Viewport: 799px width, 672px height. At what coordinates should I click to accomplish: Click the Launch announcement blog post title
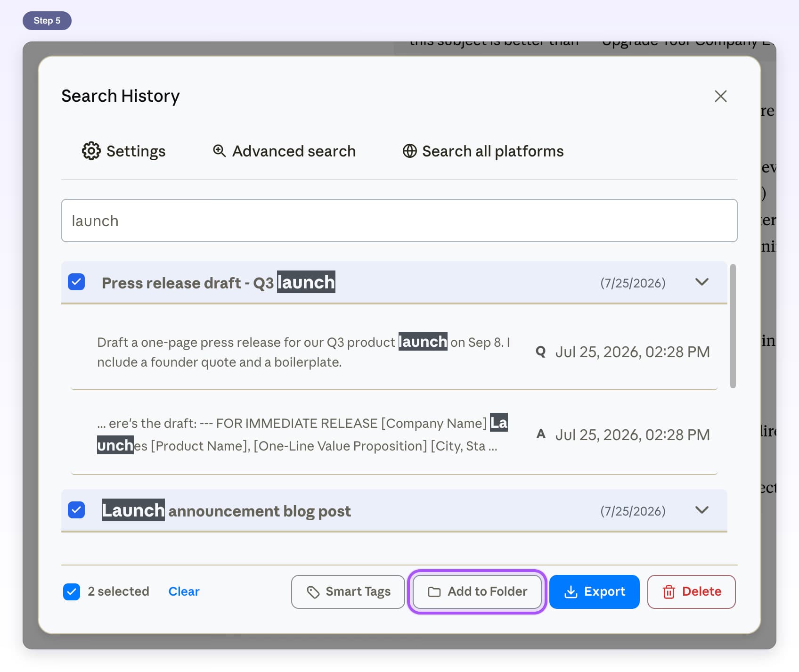point(226,510)
